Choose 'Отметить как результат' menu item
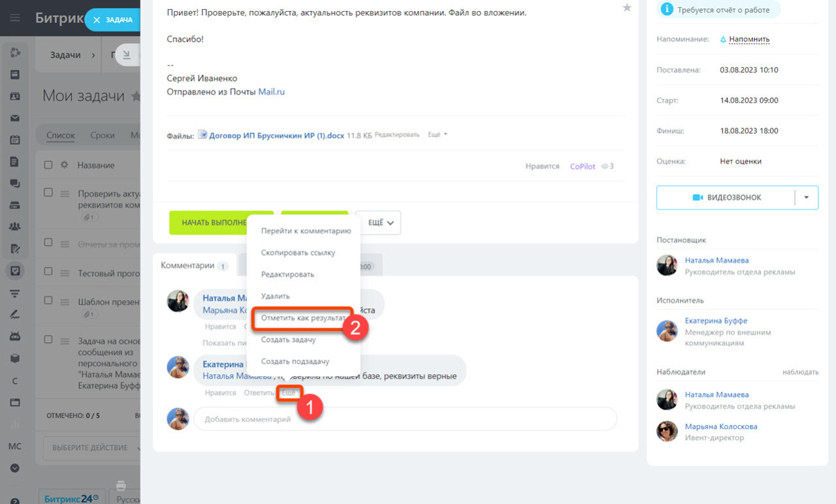This screenshot has width=836, height=504. 303,319
